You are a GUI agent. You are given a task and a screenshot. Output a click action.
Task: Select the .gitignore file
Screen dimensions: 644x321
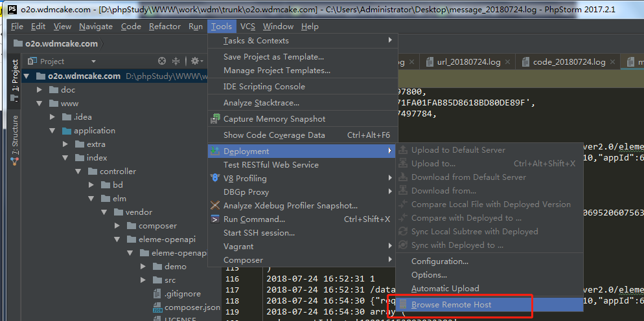point(183,294)
